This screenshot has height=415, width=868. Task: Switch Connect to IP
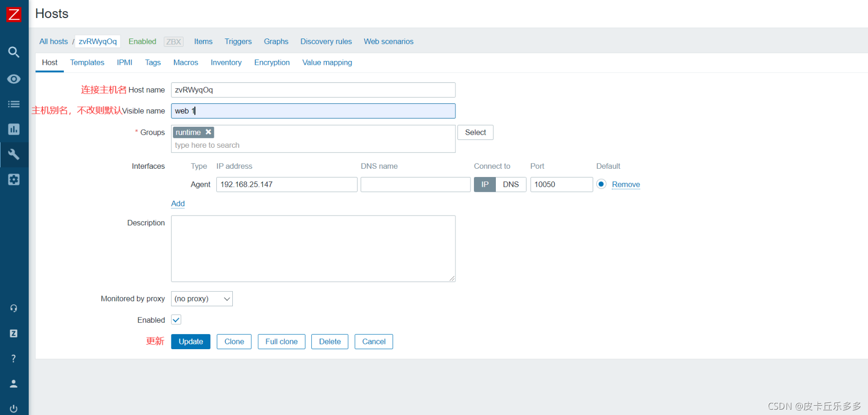click(x=485, y=184)
